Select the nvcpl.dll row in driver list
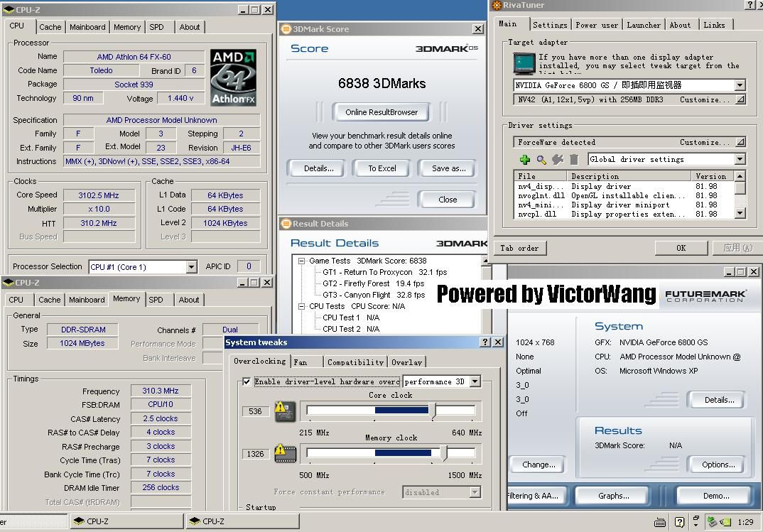Viewport: 763px width, 532px height. click(624, 215)
